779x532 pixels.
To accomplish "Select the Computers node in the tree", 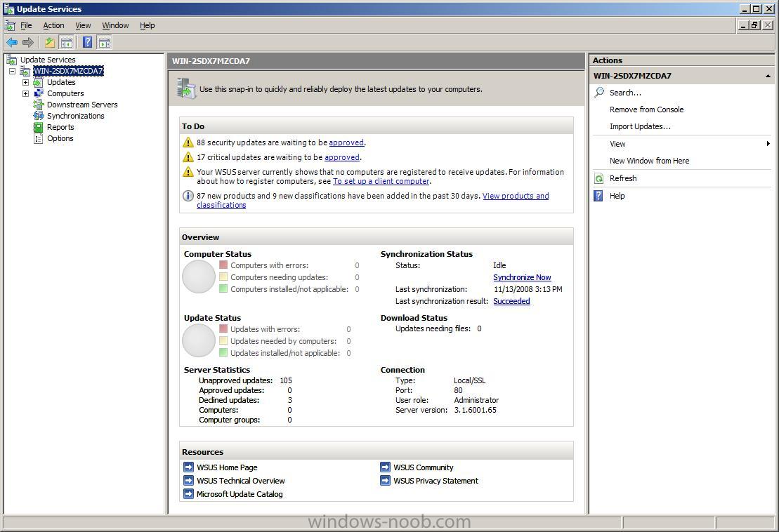I will (x=65, y=93).
